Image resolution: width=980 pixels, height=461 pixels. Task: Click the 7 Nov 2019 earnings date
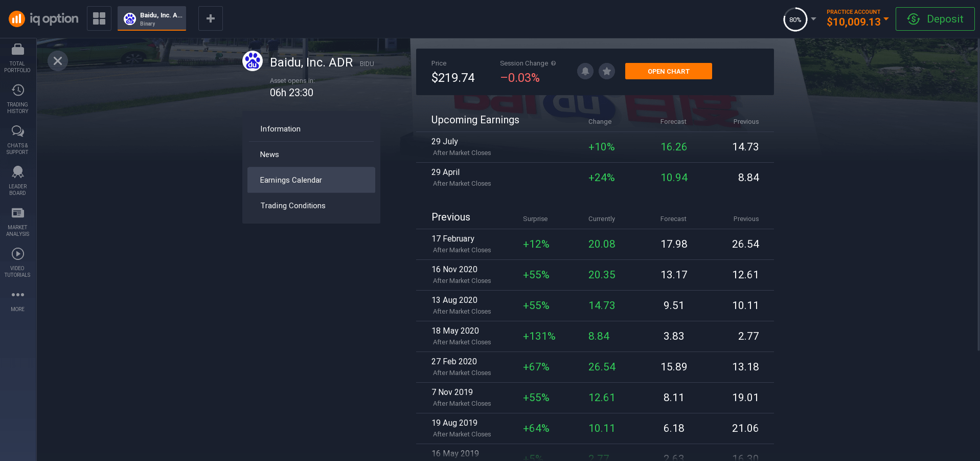[x=452, y=392]
